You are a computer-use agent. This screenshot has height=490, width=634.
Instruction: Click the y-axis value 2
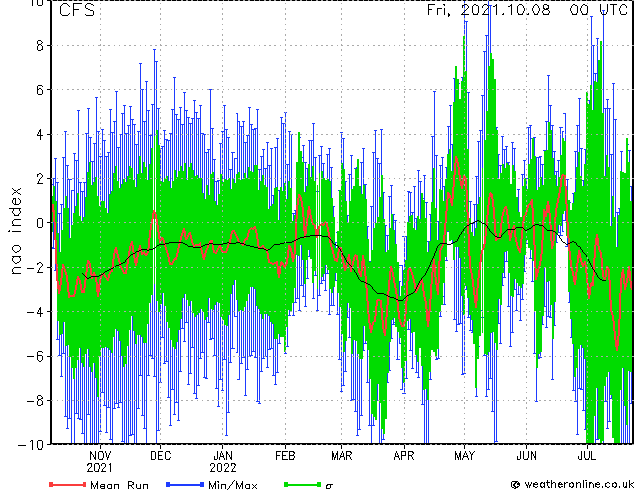(40, 179)
